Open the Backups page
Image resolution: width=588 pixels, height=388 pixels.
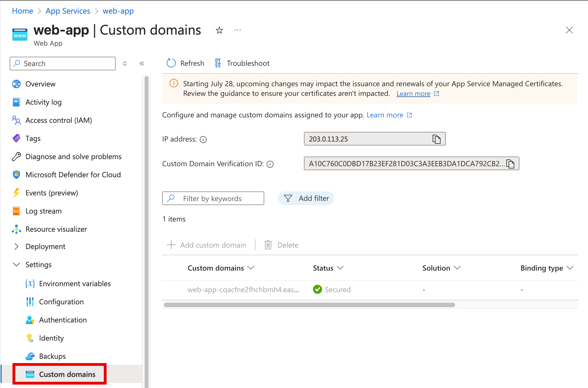pos(52,356)
